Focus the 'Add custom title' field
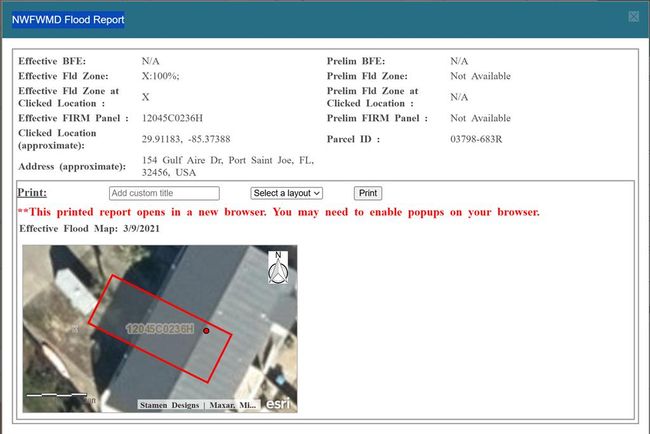650x434 pixels. pyautogui.click(x=164, y=193)
